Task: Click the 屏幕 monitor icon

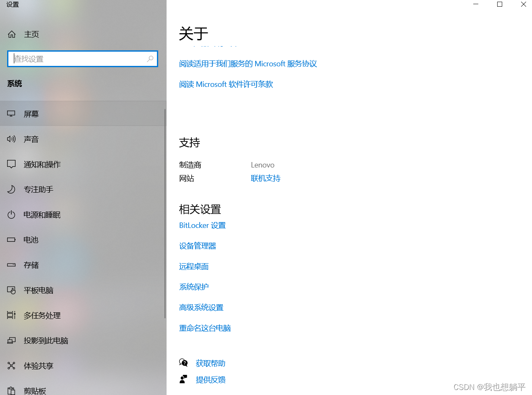Action: [11, 114]
